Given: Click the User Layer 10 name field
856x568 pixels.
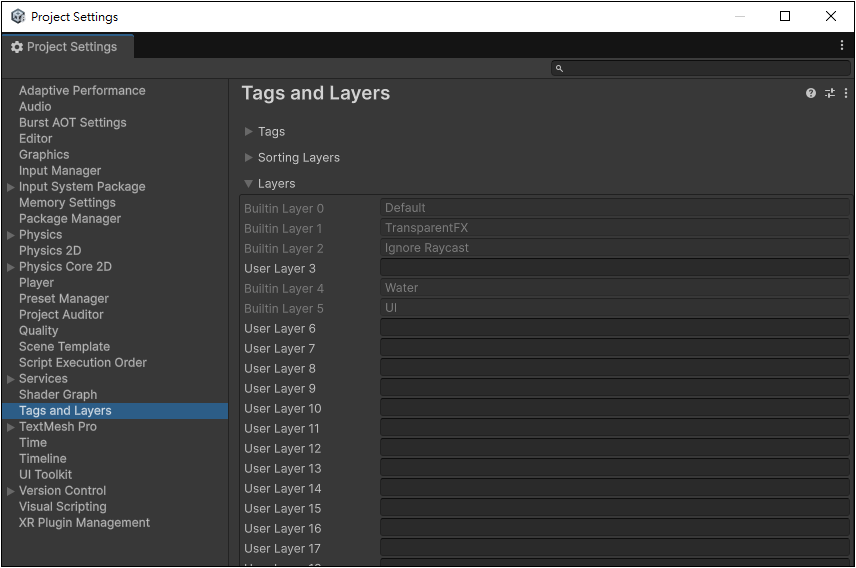Looking at the screenshot, I should tap(615, 408).
